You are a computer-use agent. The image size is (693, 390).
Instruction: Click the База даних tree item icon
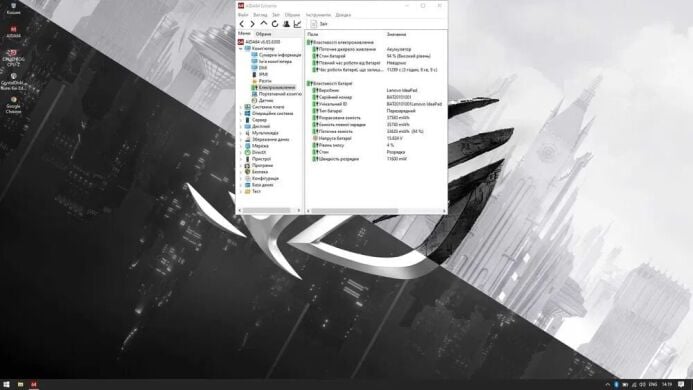tap(248, 185)
